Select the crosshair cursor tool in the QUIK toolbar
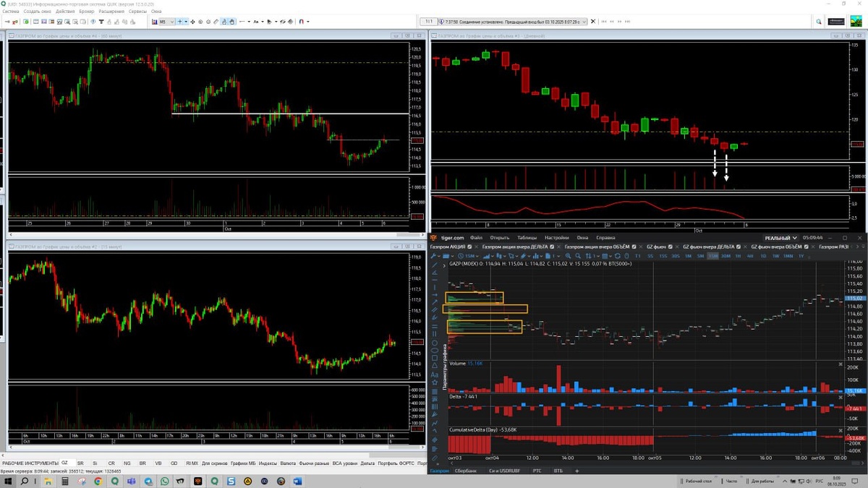 click(x=180, y=22)
